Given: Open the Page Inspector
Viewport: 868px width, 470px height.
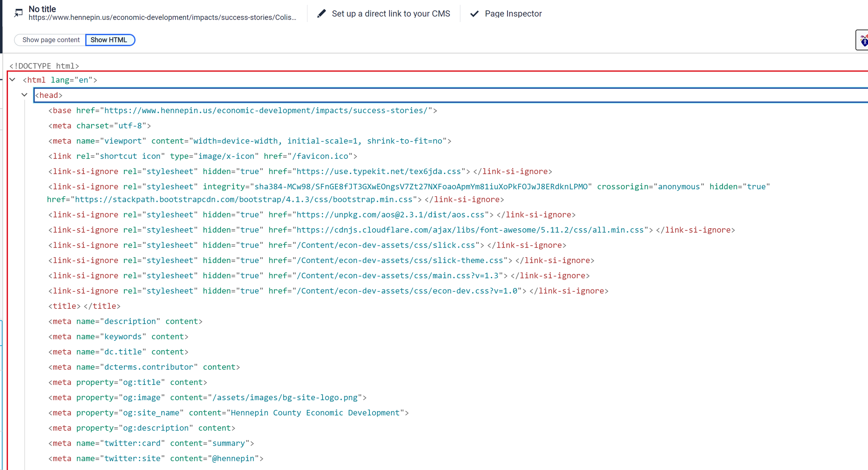Looking at the screenshot, I should point(513,14).
